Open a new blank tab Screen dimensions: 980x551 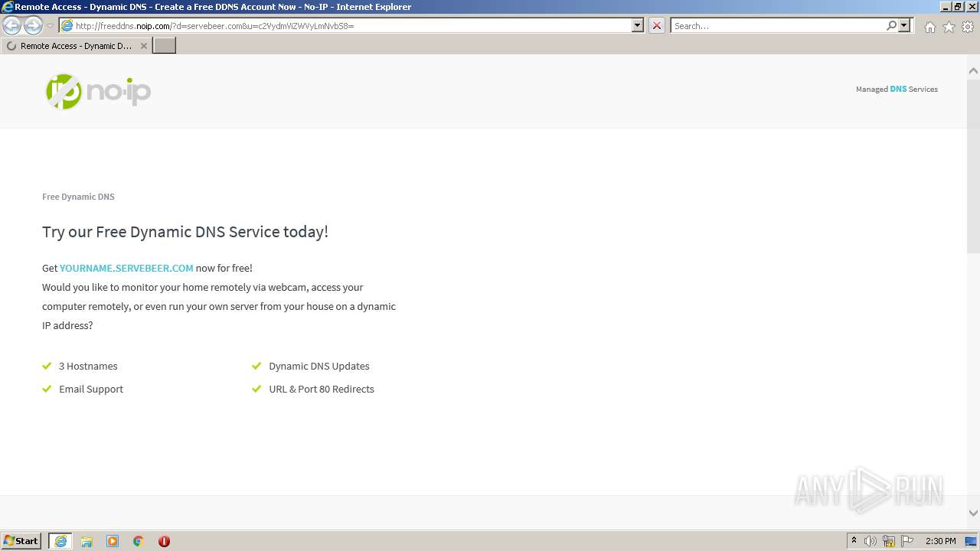165,45
